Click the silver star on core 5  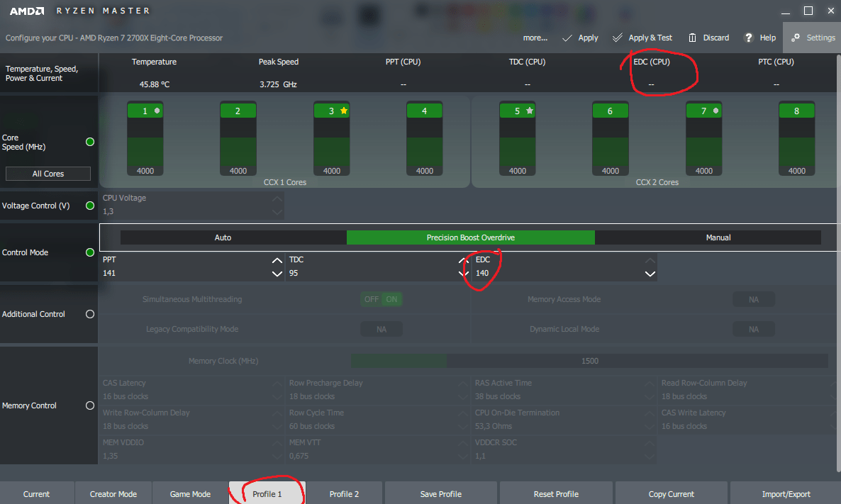[530, 111]
